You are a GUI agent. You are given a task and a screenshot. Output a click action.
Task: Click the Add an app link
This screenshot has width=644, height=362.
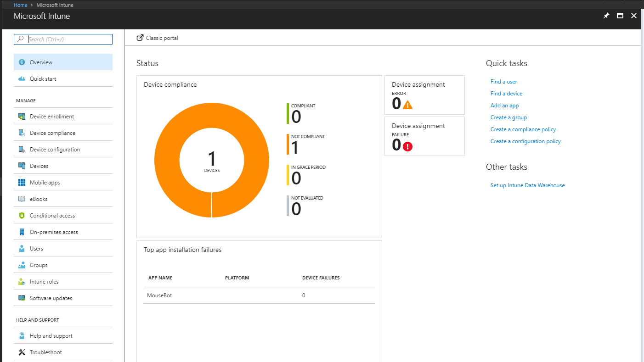click(x=504, y=106)
